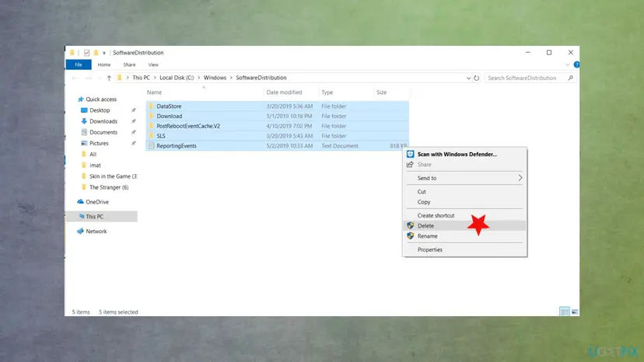
Task: Refresh the SoftwareDistribution folder view
Action: coord(477,78)
